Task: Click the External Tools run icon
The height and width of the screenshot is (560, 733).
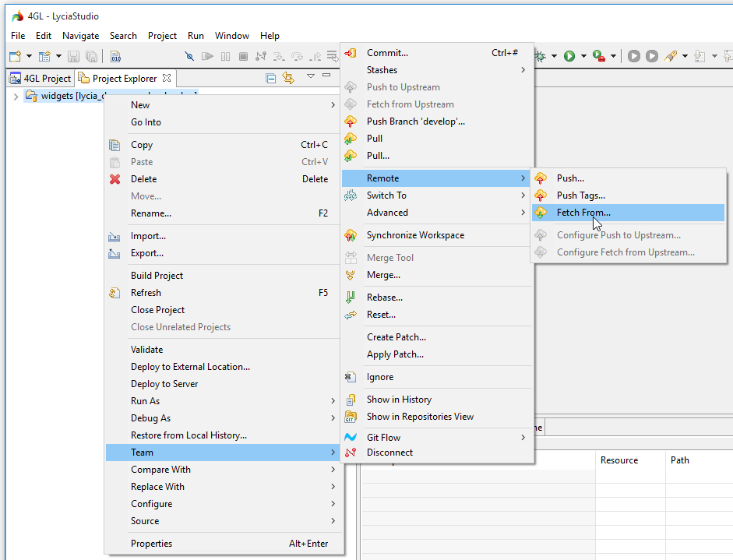Action: pos(598,56)
